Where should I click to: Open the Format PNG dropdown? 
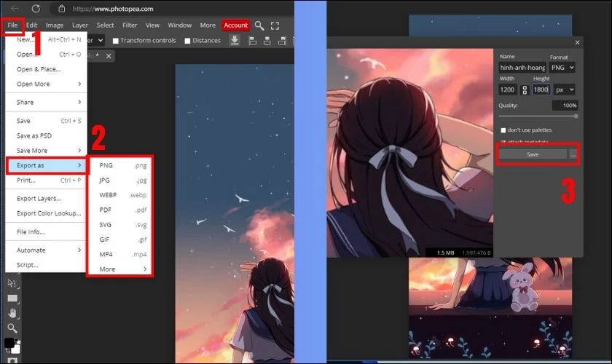pyautogui.click(x=562, y=68)
